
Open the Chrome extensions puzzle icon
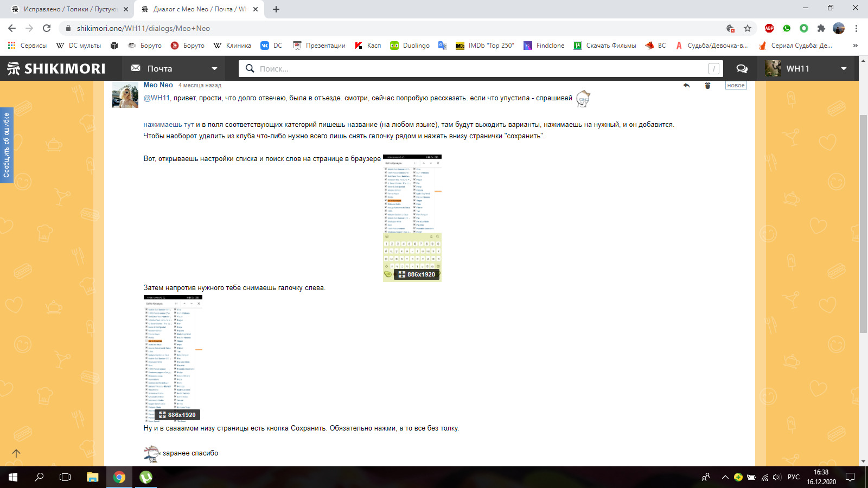pyautogui.click(x=821, y=28)
